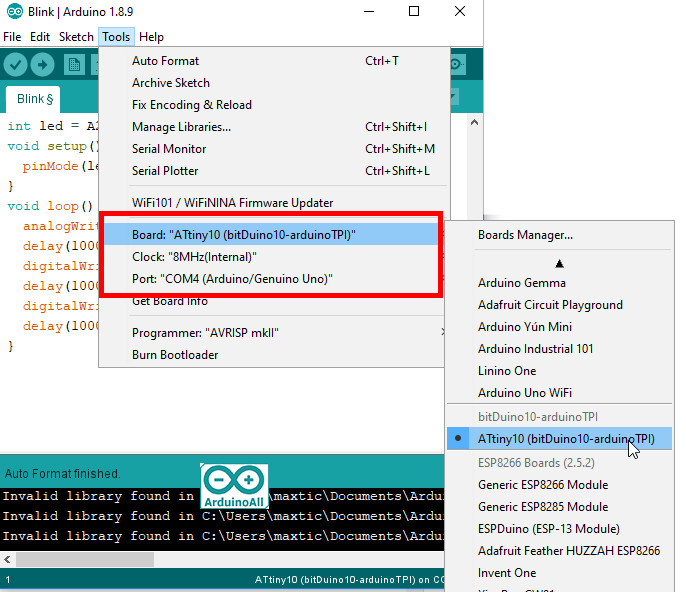Viewport: 686px width, 592px height.
Task: Open Serial Plotter
Action: point(275,171)
